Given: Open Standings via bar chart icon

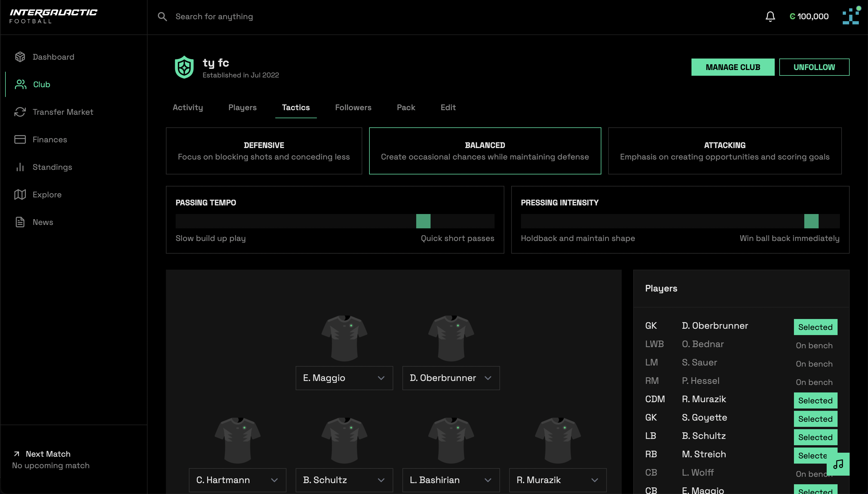Looking at the screenshot, I should tap(20, 167).
